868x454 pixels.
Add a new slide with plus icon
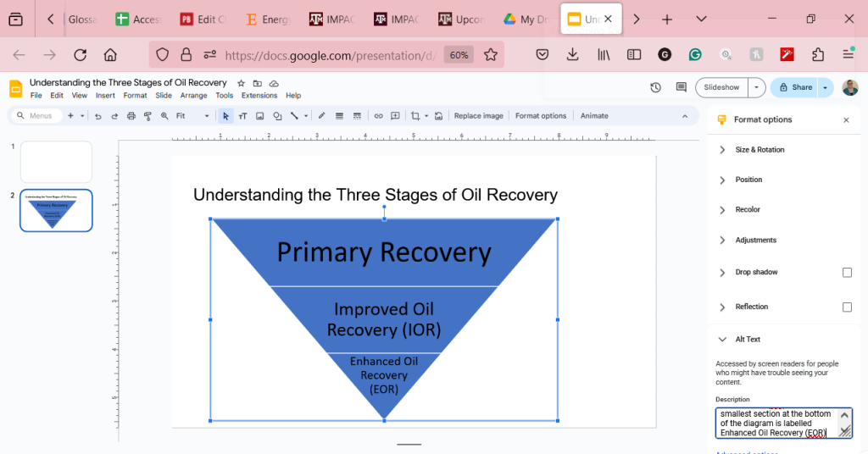coord(70,116)
